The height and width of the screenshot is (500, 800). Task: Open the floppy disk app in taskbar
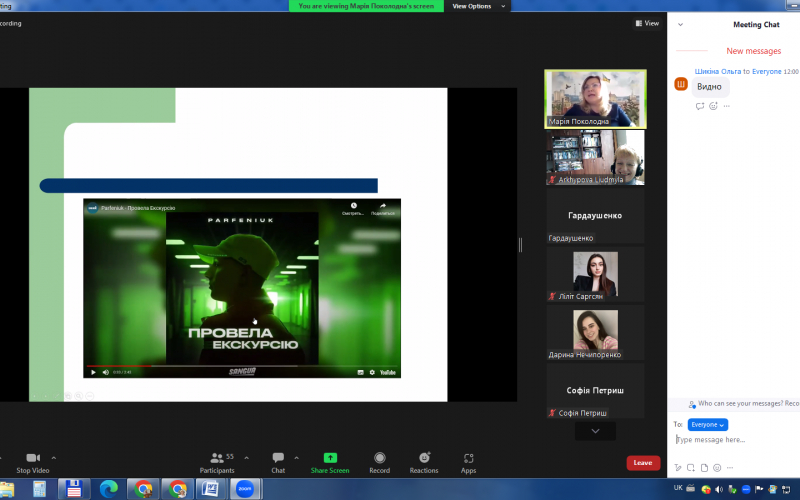pos(74,489)
